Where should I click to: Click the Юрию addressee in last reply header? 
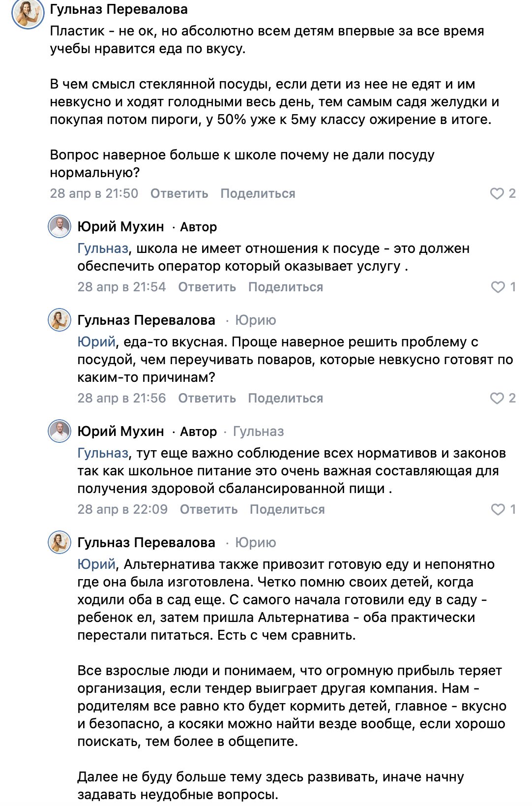pos(255,542)
